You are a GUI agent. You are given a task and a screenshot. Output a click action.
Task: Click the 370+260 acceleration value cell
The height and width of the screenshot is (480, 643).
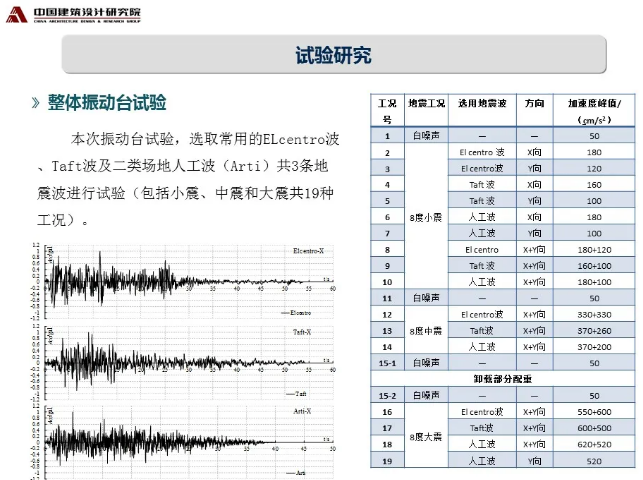593,330
